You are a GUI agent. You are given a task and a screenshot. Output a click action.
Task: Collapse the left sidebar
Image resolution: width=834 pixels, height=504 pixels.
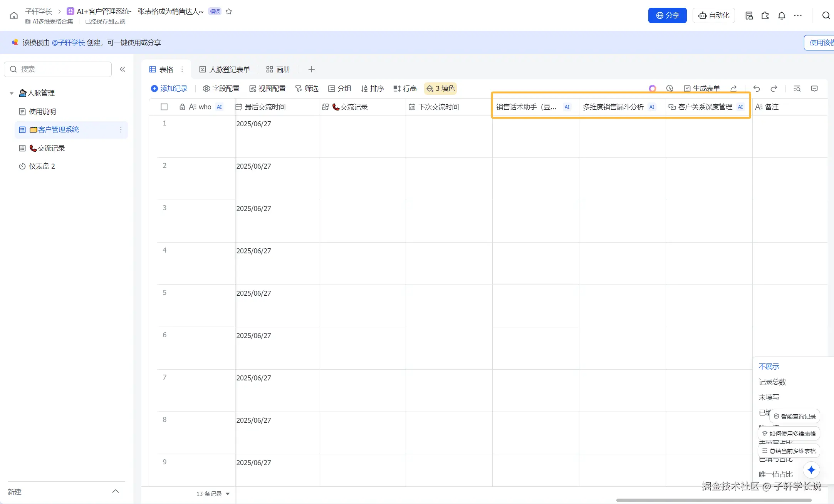click(122, 69)
